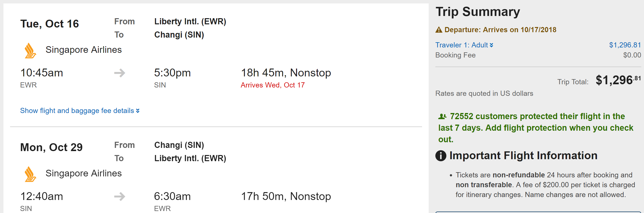Click the return flight arrow icon
The height and width of the screenshot is (213, 644).
click(x=120, y=197)
